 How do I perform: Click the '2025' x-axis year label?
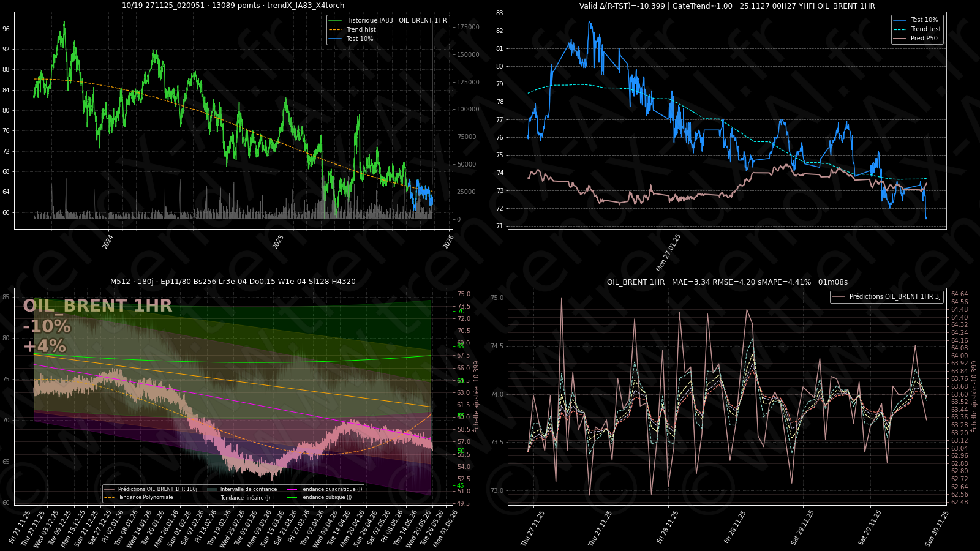pos(278,242)
